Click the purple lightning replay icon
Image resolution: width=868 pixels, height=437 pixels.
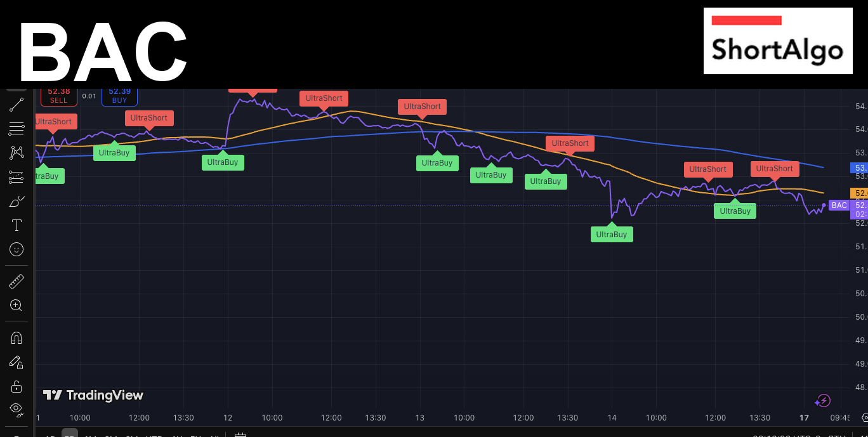pyautogui.click(x=822, y=400)
